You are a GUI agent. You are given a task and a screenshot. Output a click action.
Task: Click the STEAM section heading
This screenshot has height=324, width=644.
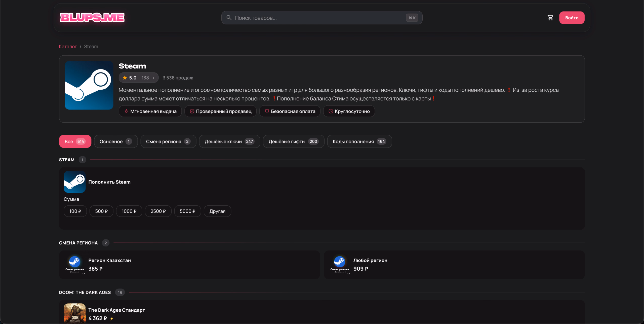coord(67,160)
